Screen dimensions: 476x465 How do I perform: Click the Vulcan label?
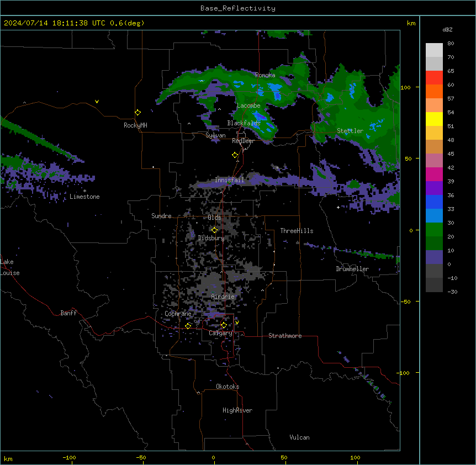pyautogui.click(x=300, y=437)
